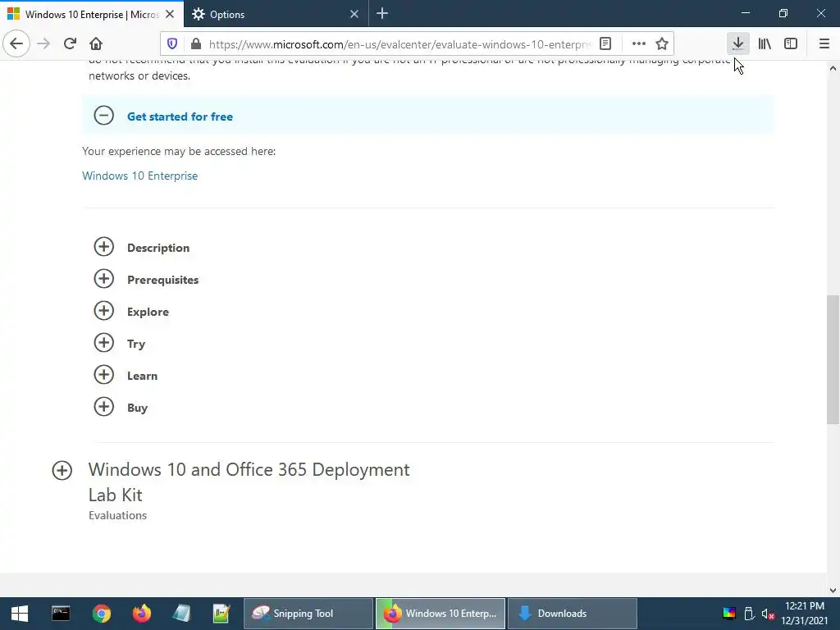Viewport: 840px width, 630px height.
Task: Expand the Buy section
Action: coord(104,407)
